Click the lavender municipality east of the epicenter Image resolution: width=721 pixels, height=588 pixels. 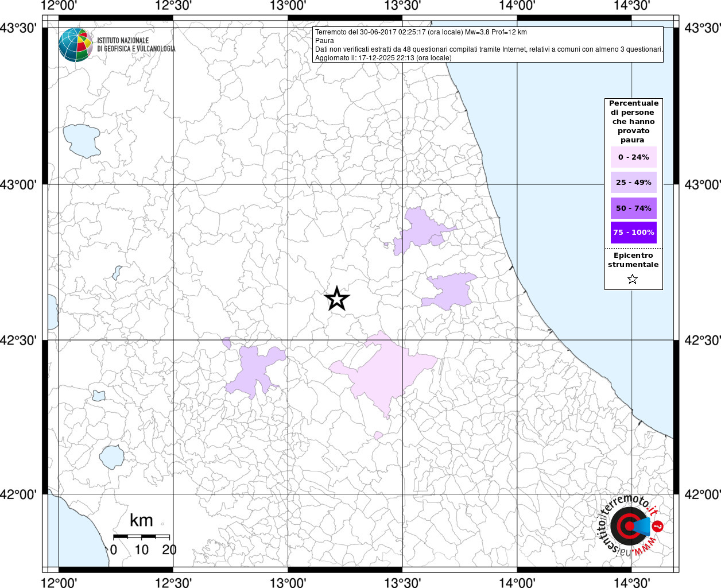[451, 291]
